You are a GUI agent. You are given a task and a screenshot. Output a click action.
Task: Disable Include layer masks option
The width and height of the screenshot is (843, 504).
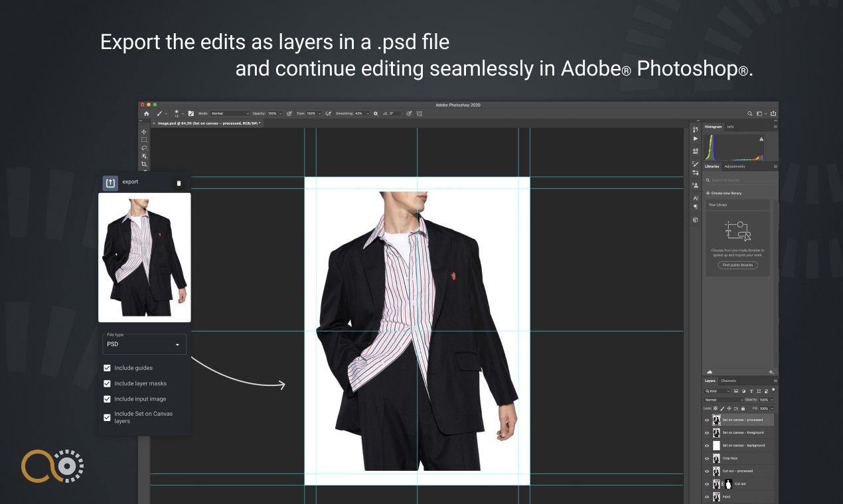point(107,383)
